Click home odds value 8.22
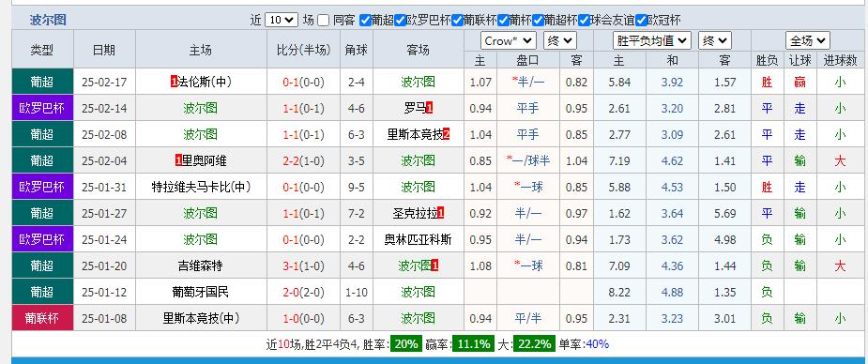Image resolution: width=868 pixels, height=364 pixels. [618, 293]
